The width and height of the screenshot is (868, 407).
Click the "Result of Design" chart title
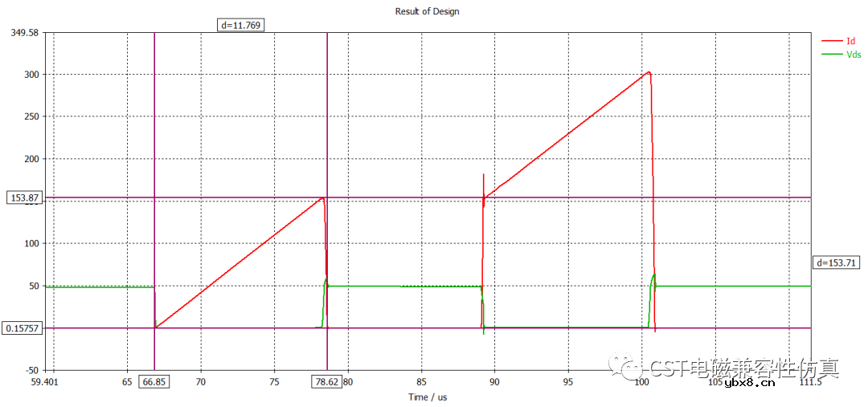tap(427, 11)
